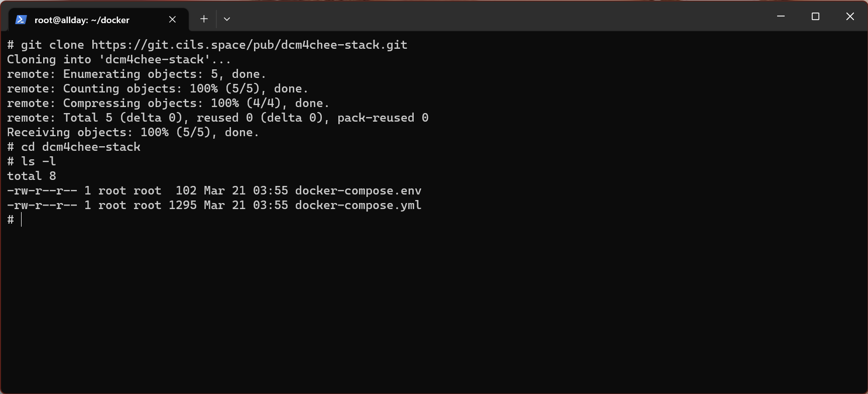Click the PowerShell icon on the tab
868x394 pixels.
point(21,20)
